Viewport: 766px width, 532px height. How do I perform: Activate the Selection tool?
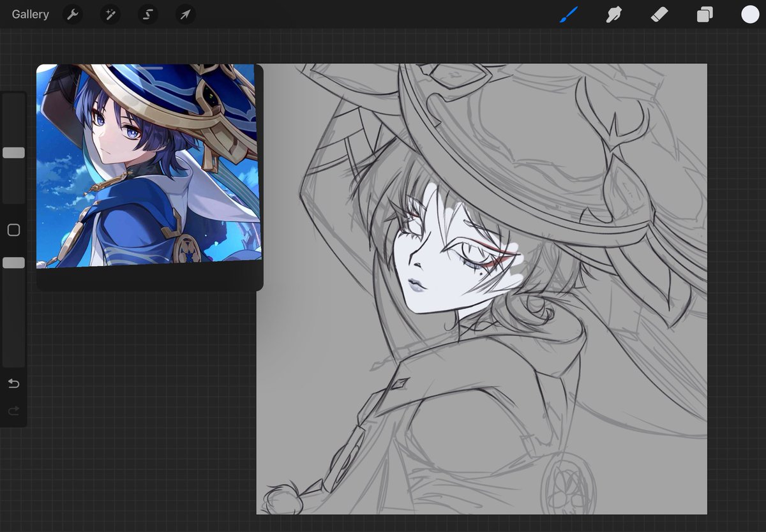click(147, 14)
